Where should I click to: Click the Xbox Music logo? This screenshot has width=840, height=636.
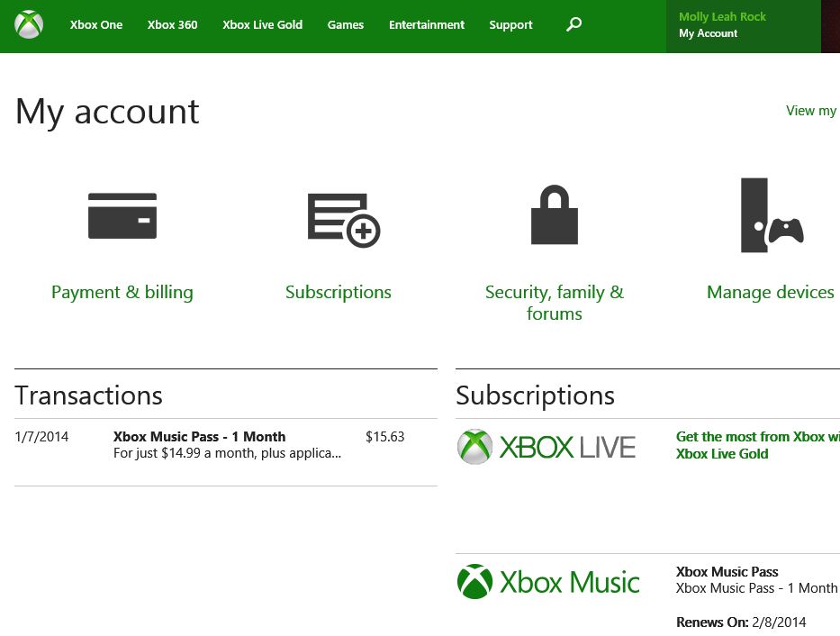click(548, 581)
